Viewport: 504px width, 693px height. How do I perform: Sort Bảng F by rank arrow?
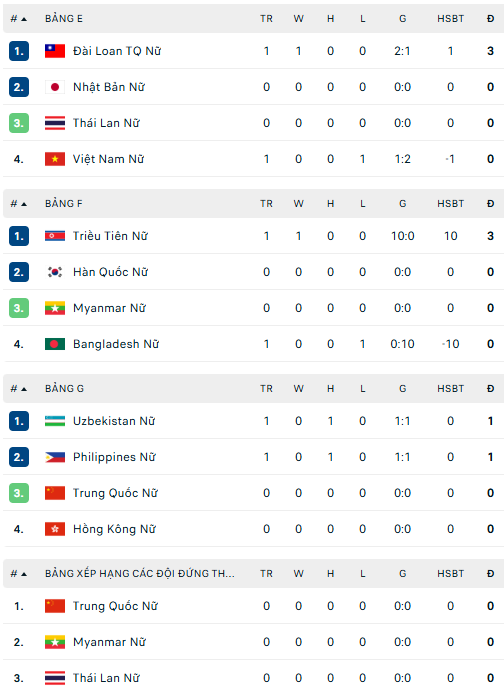coord(19,204)
